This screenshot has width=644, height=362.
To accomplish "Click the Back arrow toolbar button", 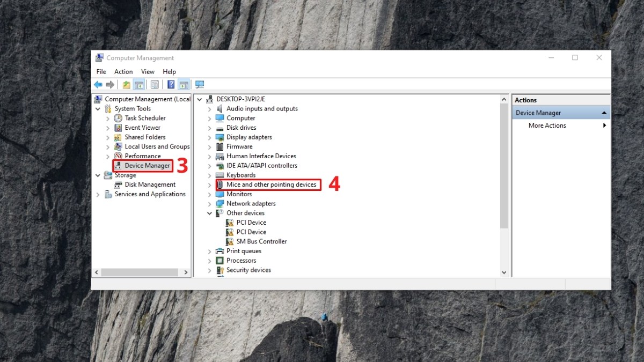I will pyautogui.click(x=98, y=85).
